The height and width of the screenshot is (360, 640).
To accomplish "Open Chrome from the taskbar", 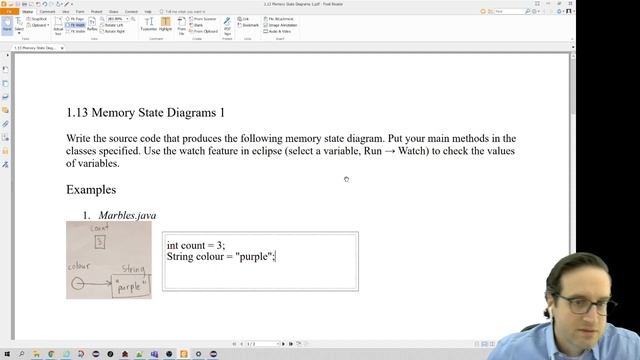I will pos(51,354).
